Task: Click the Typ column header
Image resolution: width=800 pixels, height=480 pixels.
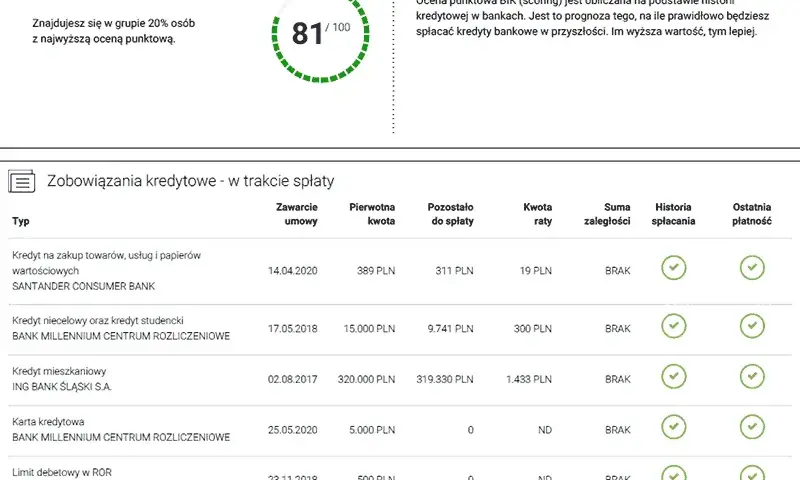Action: tap(20, 221)
